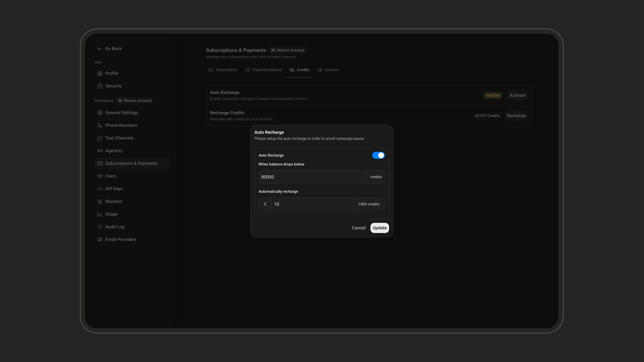Click the Users group icon
This screenshot has height=362, width=644.
click(100, 176)
